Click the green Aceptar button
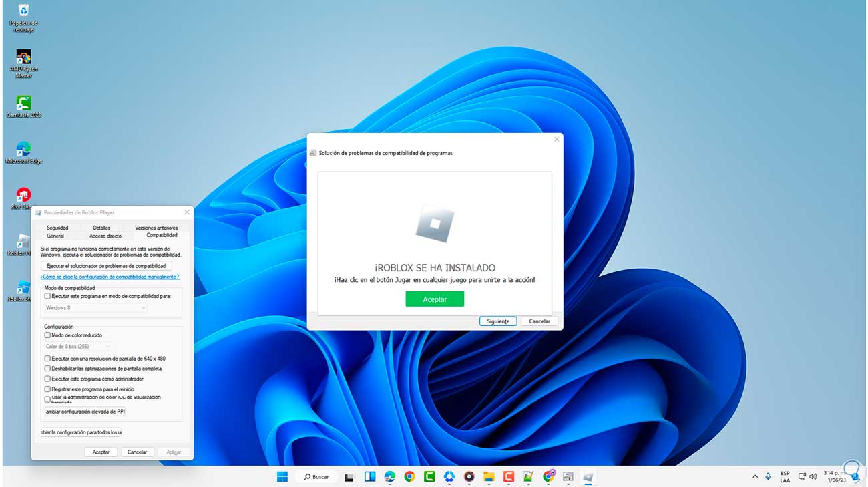This screenshot has width=868, height=487. [435, 299]
